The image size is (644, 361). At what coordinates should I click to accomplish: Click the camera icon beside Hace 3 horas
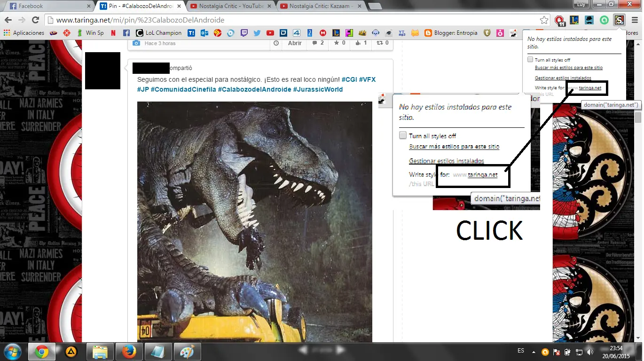click(136, 43)
